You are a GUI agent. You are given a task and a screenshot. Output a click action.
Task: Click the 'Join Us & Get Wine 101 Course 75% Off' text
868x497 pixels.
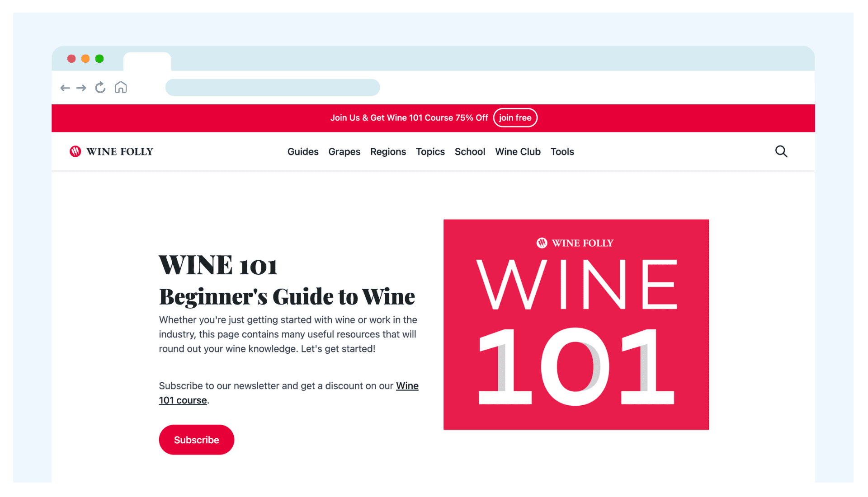409,118
